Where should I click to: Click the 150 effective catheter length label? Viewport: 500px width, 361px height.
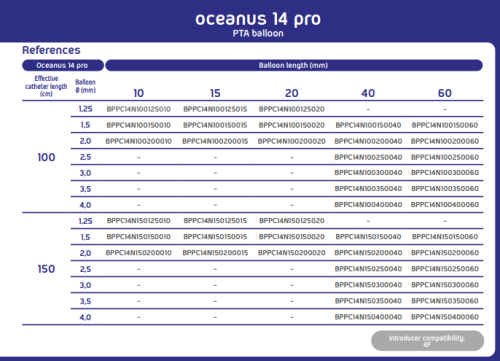46,269
